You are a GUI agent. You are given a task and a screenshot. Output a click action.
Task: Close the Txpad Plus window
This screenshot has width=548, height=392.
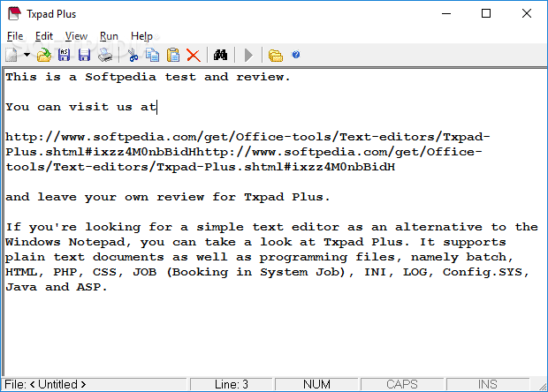click(x=527, y=13)
